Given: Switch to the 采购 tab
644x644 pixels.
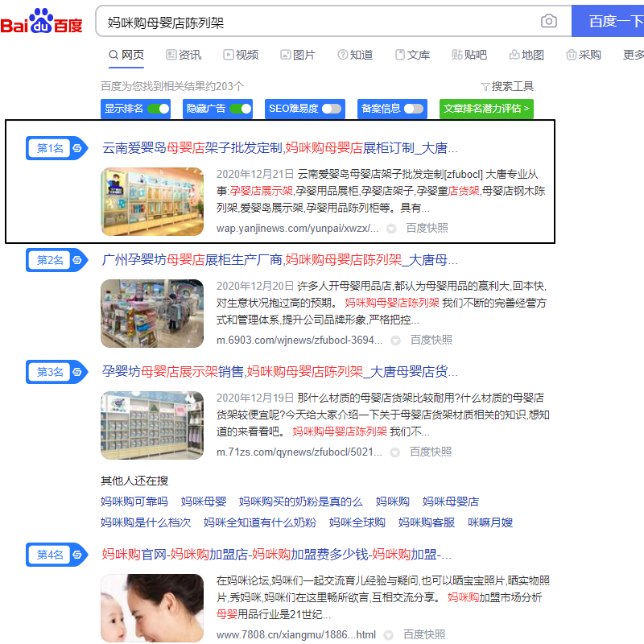Looking at the screenshot, I should pos(584,55).
